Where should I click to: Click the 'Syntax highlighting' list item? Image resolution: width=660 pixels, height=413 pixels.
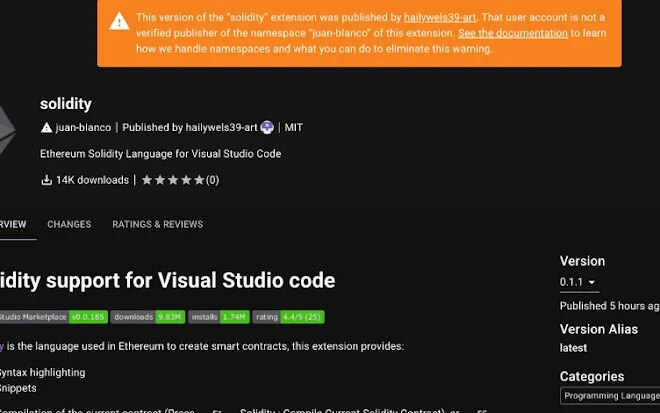tap(42, 373)
